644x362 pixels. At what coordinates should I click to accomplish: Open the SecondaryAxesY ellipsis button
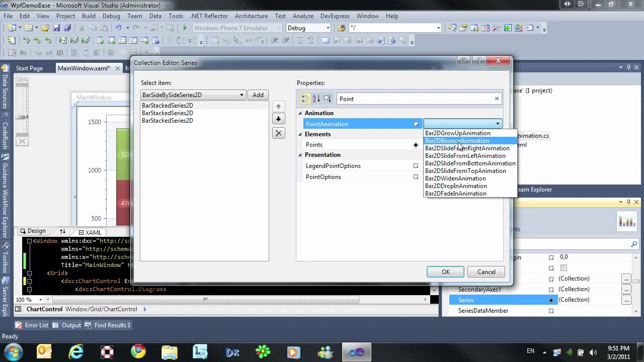(x=626, y=290)
